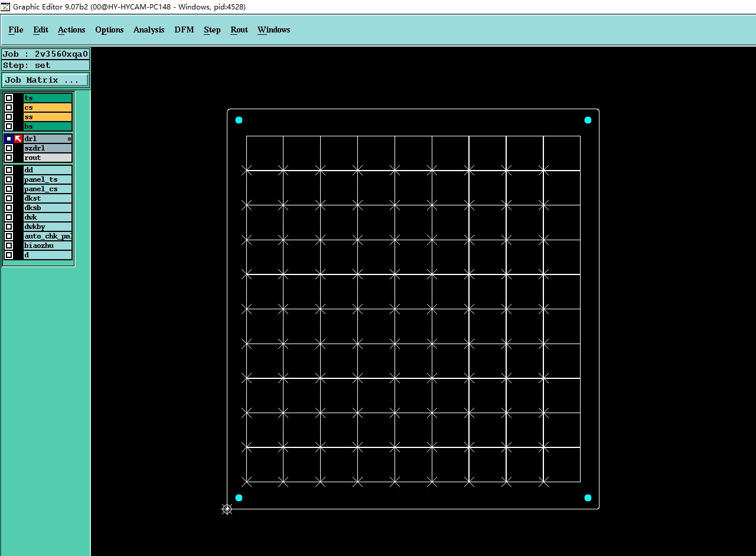The height and width of the screenshot is (556, 756).
Task: Toggle display checkbox for cs layer
Action: point(9,107)
